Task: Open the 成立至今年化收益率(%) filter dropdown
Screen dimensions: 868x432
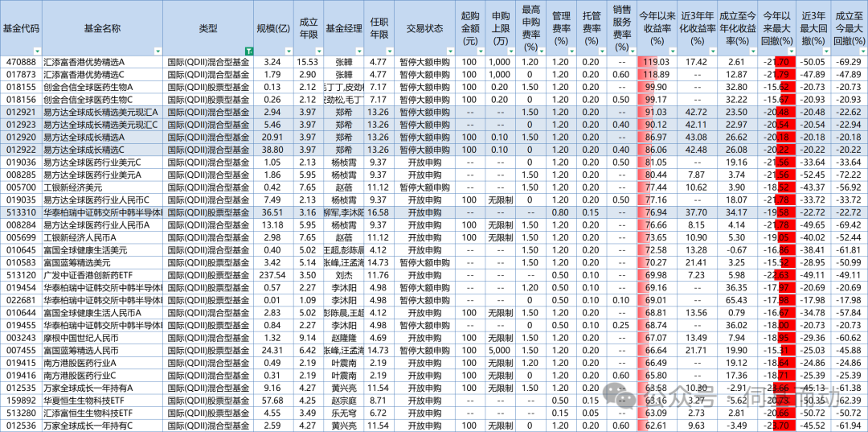Action: (x=752, y=51)
